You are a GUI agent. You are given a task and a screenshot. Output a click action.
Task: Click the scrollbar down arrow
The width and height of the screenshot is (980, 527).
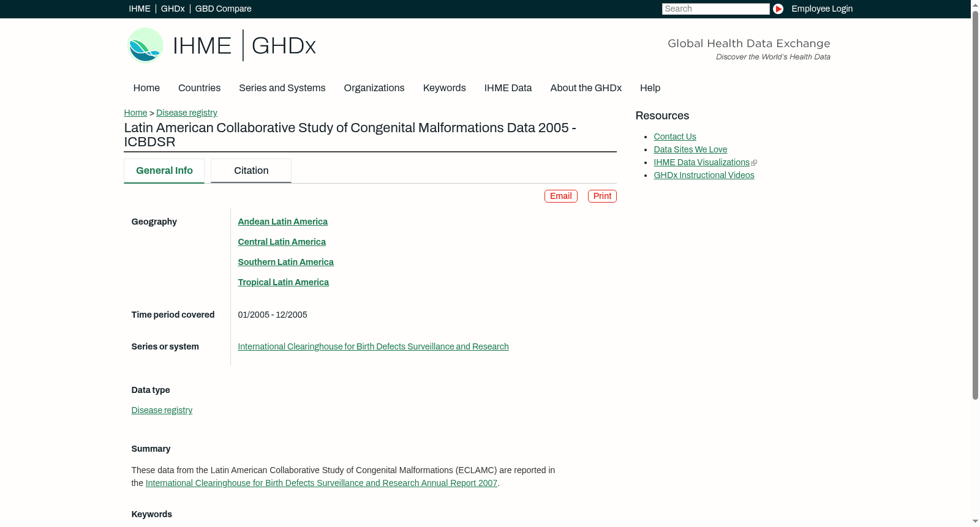click(x=975, y=521)
